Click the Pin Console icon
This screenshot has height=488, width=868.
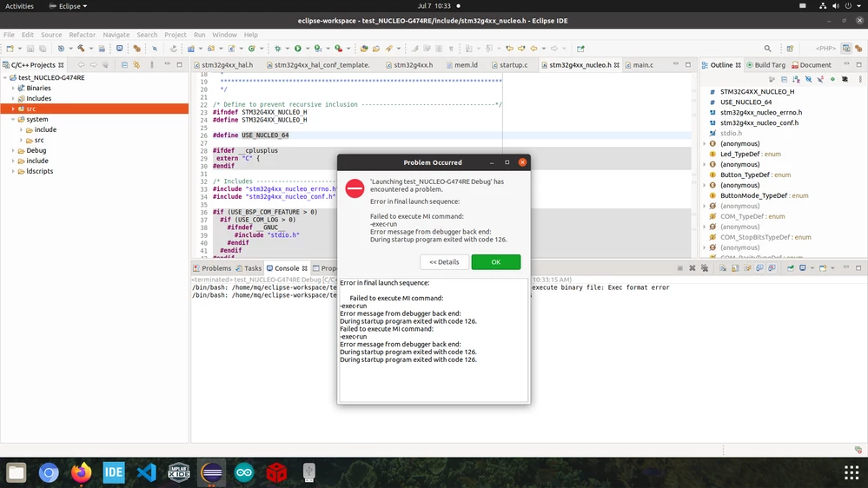(791, 268)
